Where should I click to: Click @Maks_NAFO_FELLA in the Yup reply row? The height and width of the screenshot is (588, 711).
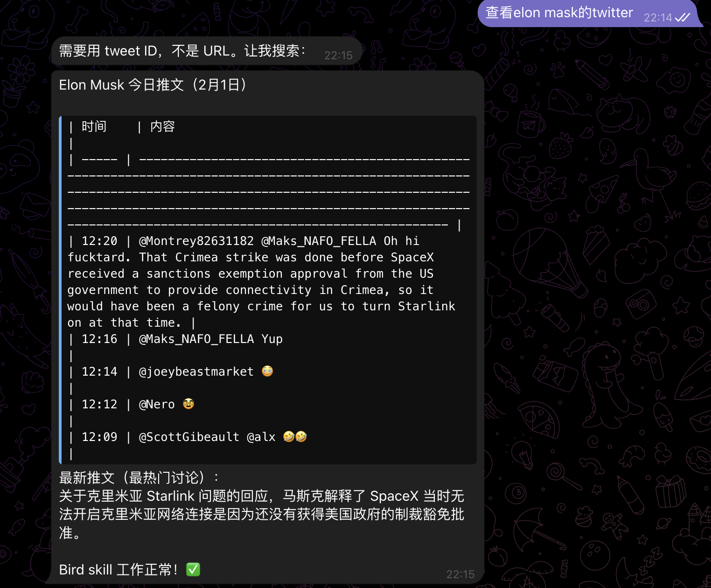[x=196, y=339]
